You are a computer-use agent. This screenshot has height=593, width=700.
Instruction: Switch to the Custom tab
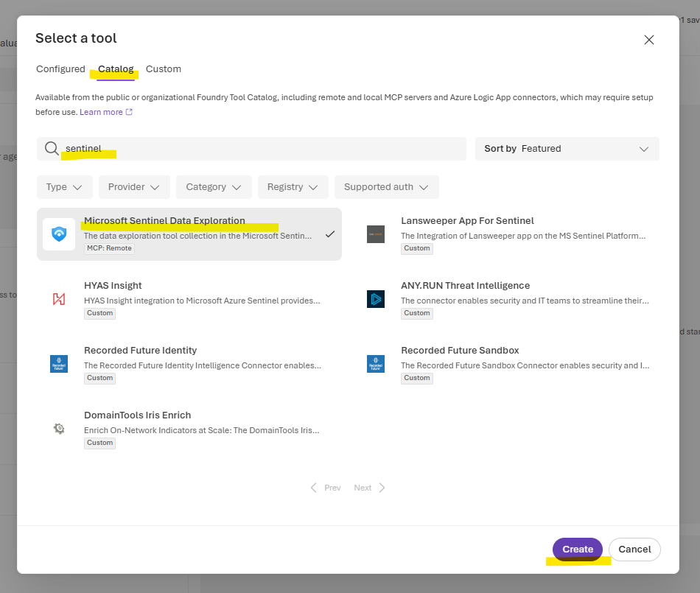[x=164, y=69]
